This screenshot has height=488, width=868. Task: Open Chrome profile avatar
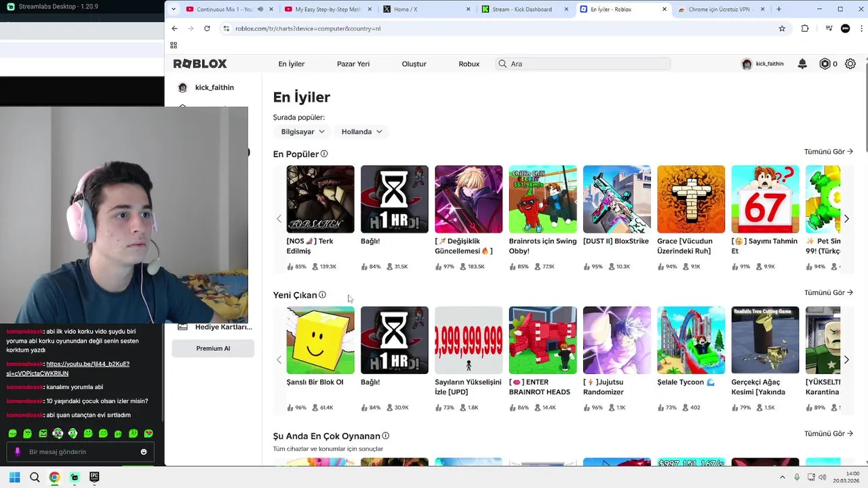click(845, 28)
